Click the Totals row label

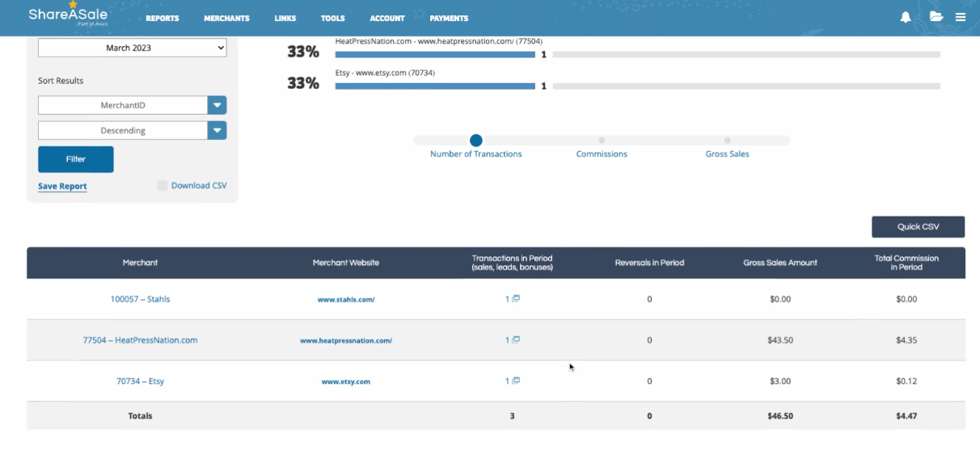140,416
